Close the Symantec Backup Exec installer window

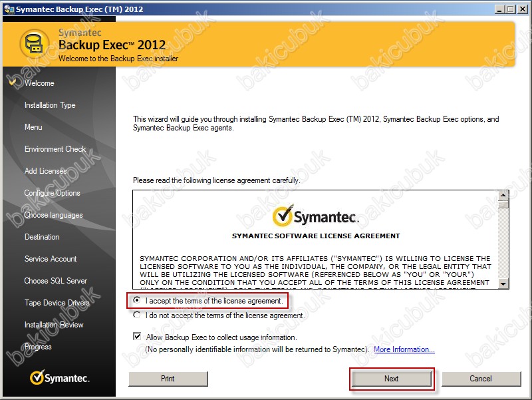pyautogui.click(x=523, y=9)
